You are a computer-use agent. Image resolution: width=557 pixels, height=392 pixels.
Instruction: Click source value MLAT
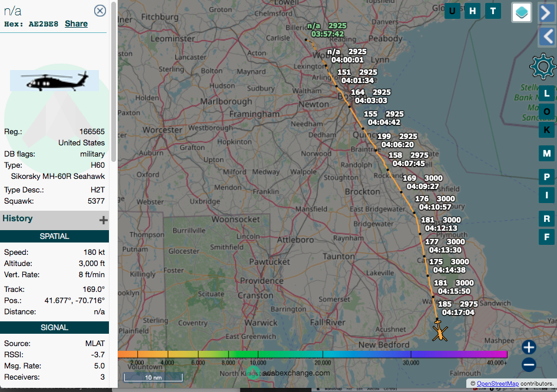(x=95, y=343)
